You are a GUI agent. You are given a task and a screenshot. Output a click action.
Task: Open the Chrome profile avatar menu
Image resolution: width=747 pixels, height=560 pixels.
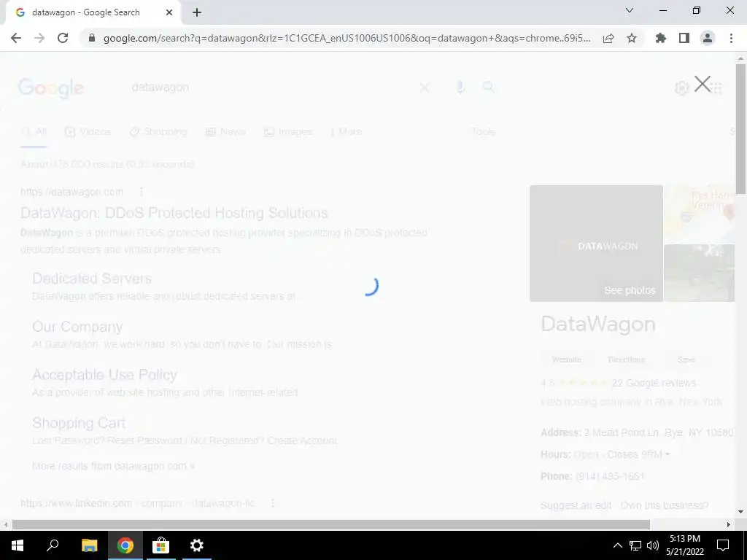708,38
